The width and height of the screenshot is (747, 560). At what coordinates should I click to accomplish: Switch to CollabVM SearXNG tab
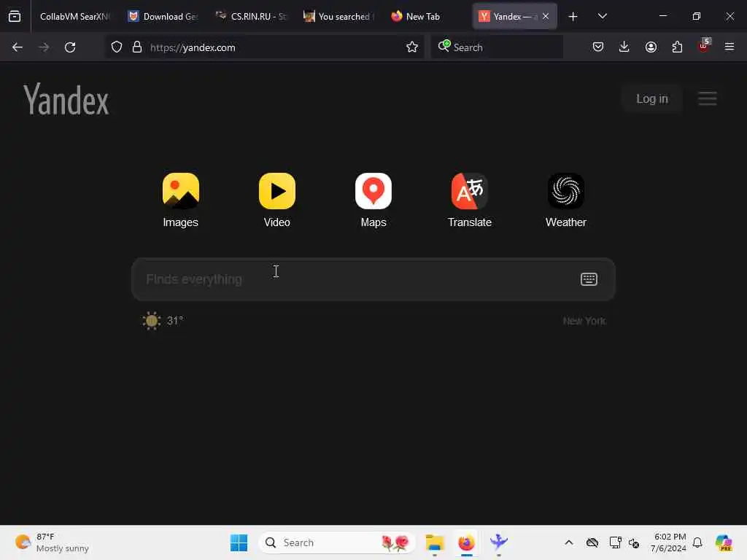click(x=75, y=16)
